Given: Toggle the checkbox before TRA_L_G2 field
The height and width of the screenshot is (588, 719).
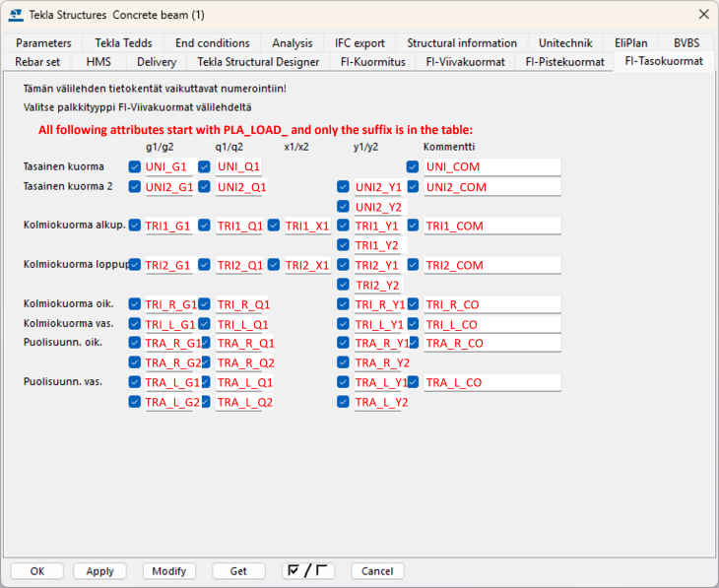Looking at the screenshot, I should tap(135, 402).
